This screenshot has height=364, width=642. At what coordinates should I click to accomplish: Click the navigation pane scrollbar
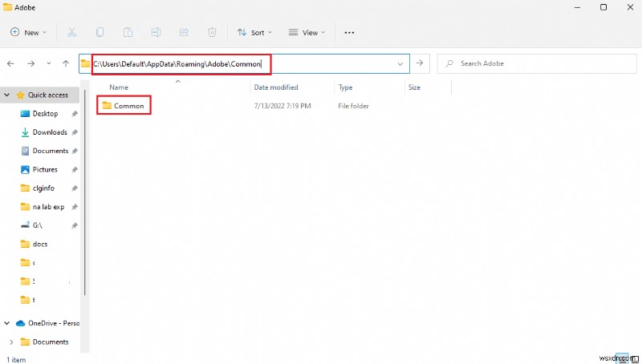pyautogui.click(x=85, y=192)
